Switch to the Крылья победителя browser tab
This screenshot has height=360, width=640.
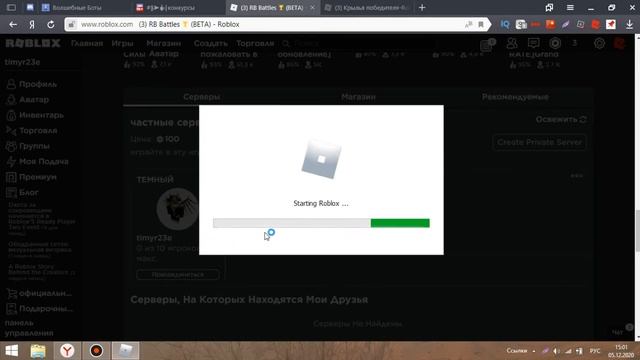click(367, 7)
